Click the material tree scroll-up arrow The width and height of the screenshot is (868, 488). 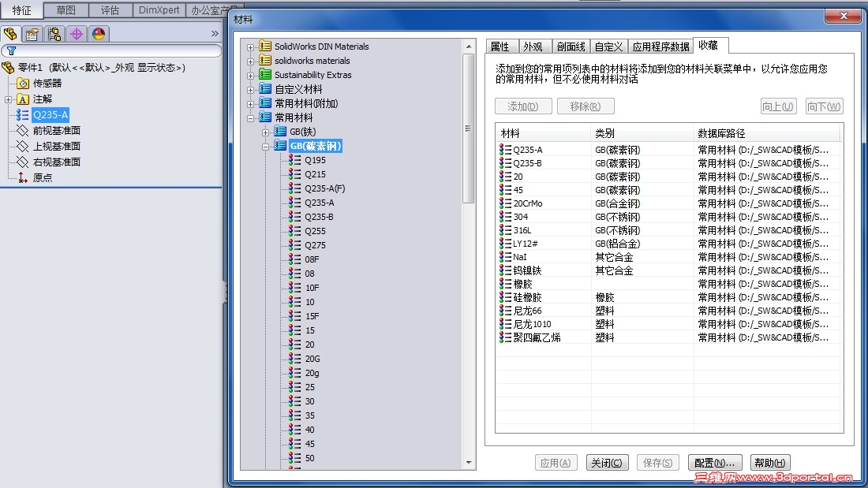468,47
